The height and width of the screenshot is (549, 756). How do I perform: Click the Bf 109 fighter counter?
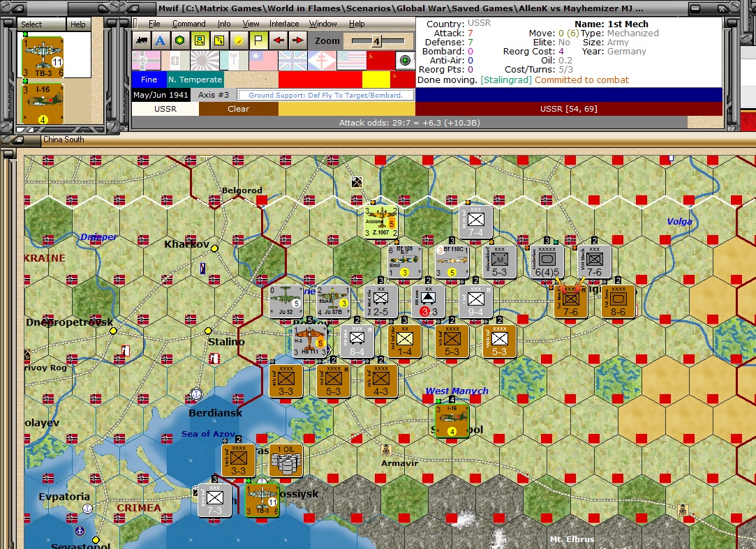(404, 262)
